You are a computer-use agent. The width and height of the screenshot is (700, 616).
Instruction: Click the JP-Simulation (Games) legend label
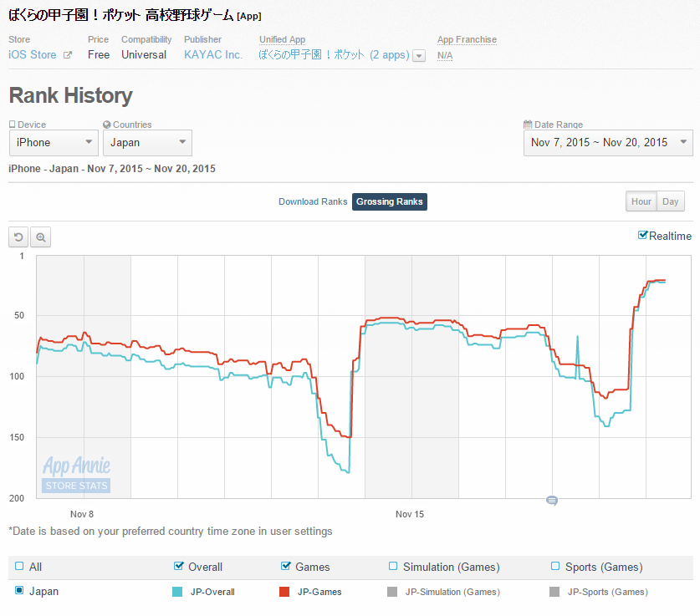click(452, 592)
